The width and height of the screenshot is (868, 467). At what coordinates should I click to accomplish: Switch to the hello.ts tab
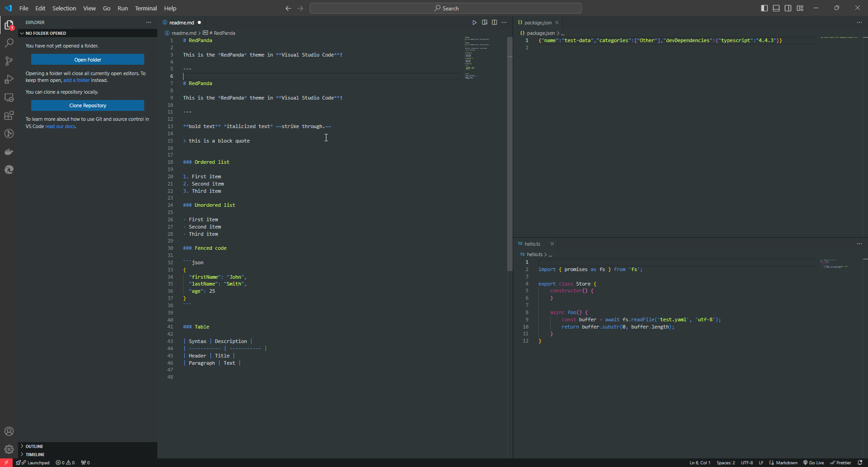click(532, 244)
